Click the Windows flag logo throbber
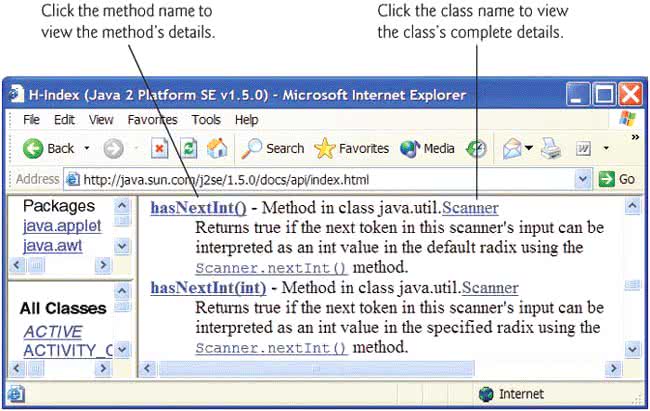Screen dimensions: 650x411 pos(627,119)
